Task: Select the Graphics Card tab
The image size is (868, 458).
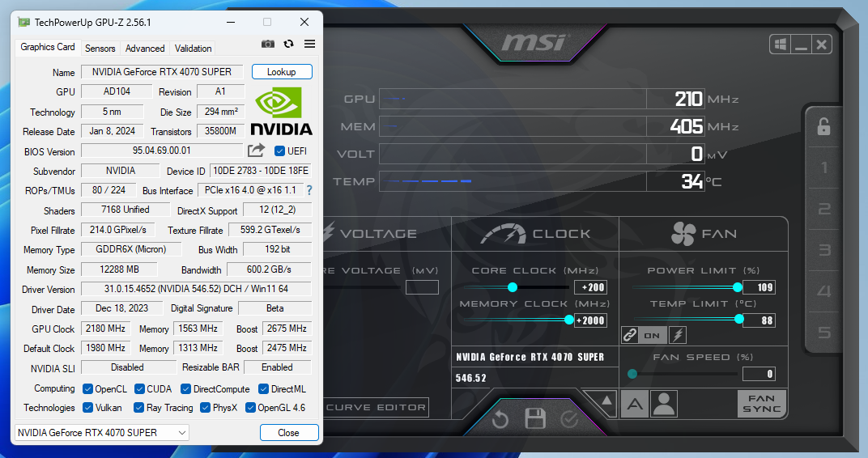Action: coord(48,47)
